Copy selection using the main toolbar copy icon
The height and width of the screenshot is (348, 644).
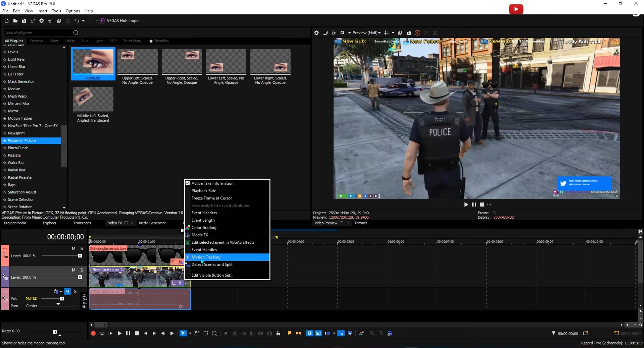[59, 21]
